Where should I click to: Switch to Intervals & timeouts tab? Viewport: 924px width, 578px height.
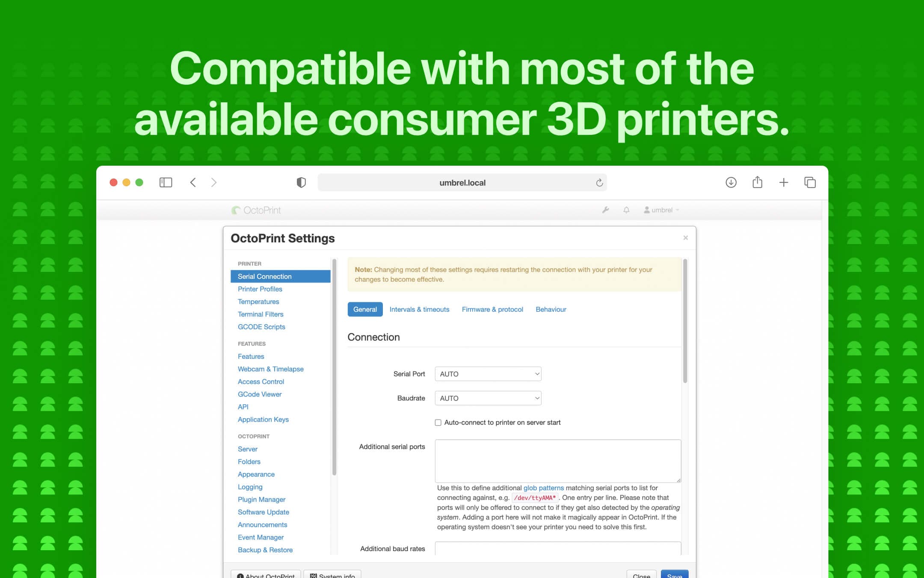(x=420, y=309)
